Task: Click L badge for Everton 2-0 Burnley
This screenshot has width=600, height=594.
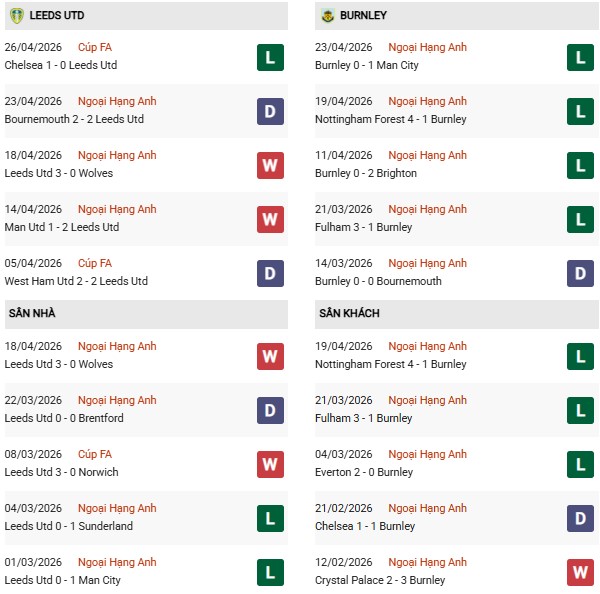Action: tap(581, 464)
